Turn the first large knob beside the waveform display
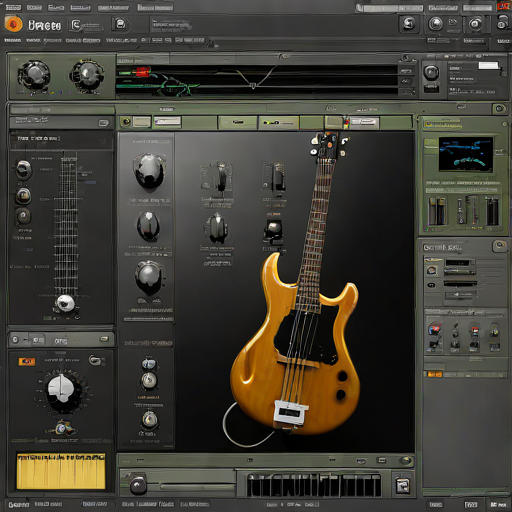Viewport: 512px width, 512px height. click(34, 76)
